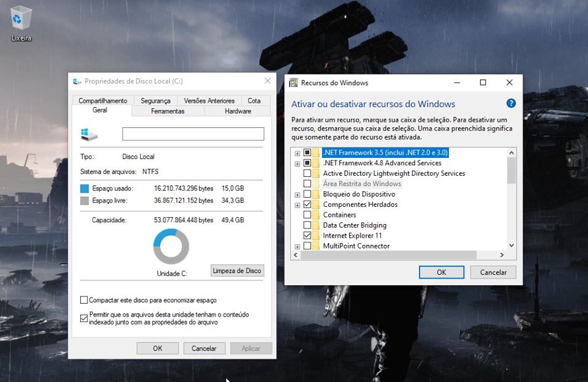This screenshot has width=588, height=382.
Task: Expand Componentes Herdados node
Action: [298, 205]
